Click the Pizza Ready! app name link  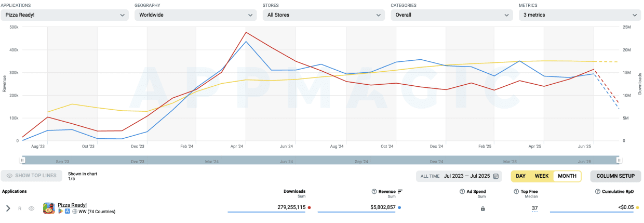[72, 205]
